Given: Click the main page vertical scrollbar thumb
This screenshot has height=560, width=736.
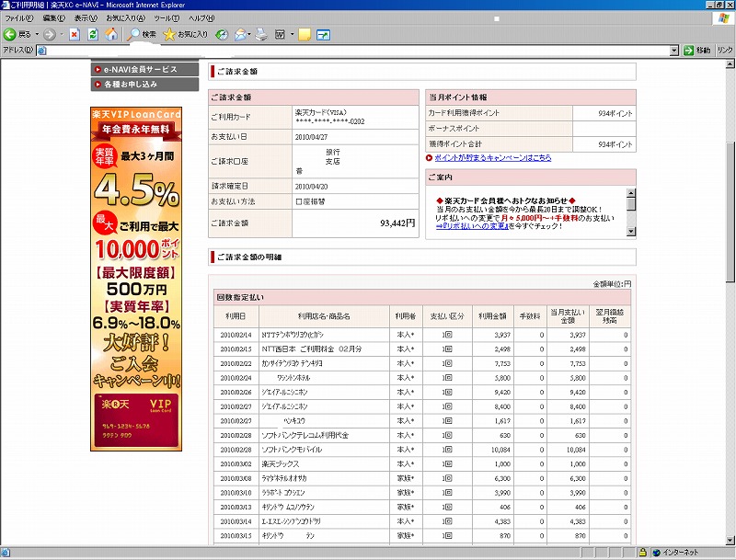Looking at the screenshot, I should pos(730,211).
